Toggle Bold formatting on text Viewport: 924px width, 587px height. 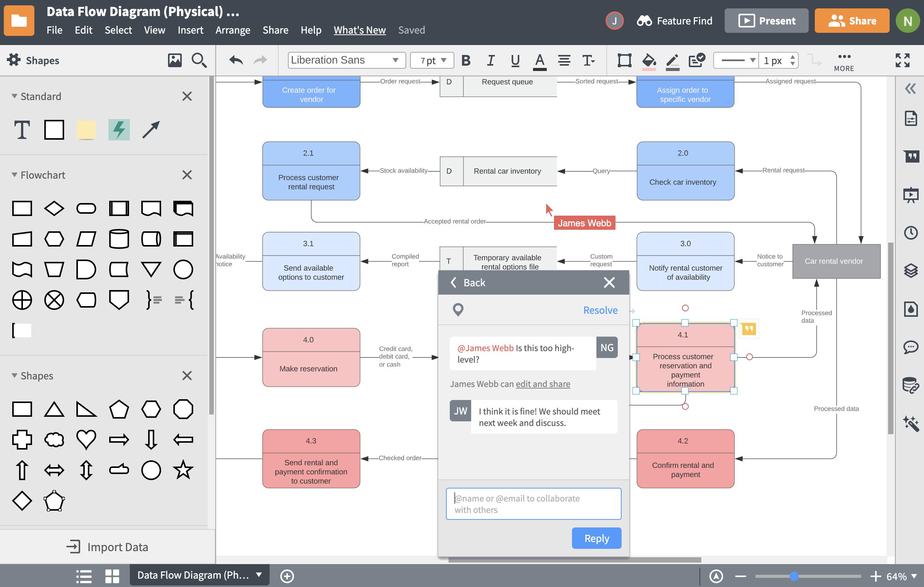pos(467,61)
